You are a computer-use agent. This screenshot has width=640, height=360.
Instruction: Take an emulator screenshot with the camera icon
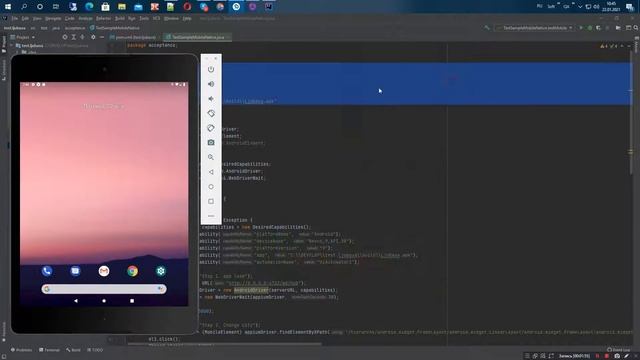click(211, 142)
